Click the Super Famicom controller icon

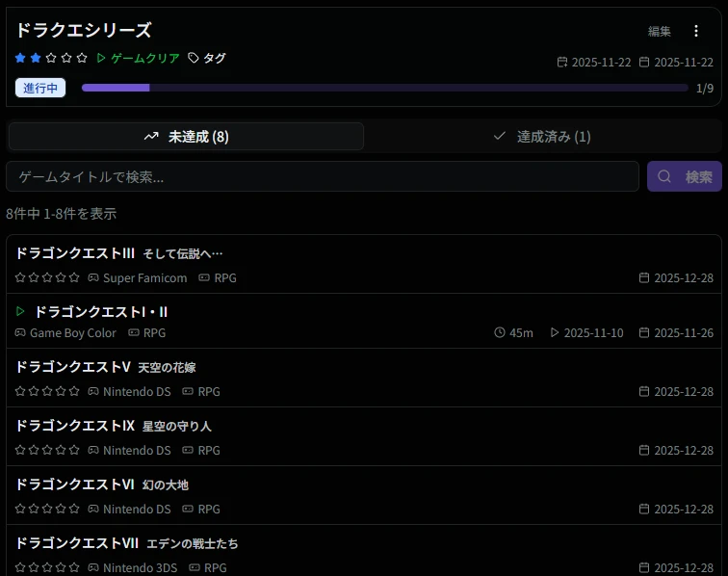point(93,277)
